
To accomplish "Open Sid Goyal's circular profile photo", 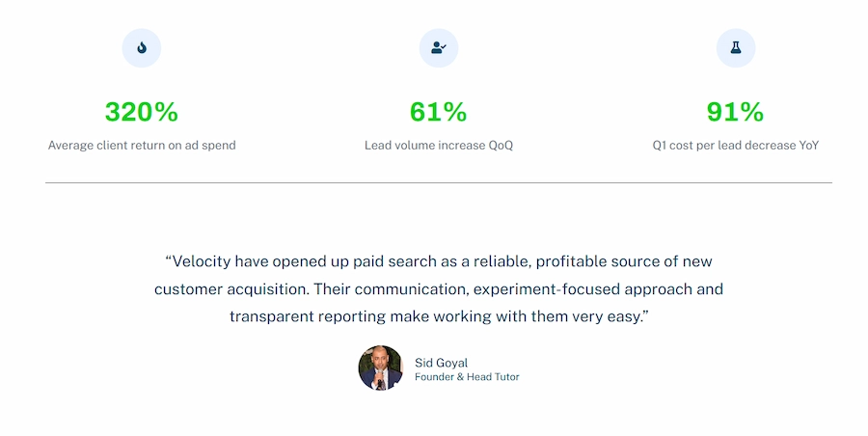I will click(x=381, y=368).
